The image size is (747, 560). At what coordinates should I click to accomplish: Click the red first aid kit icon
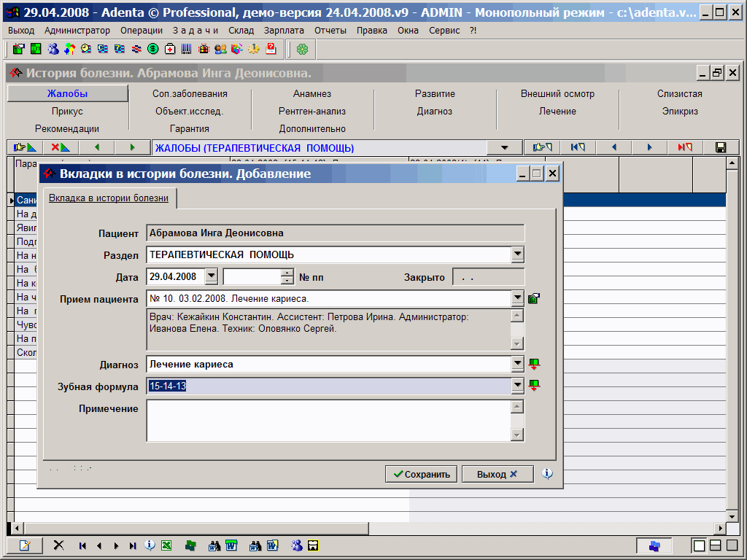point(170,49)
